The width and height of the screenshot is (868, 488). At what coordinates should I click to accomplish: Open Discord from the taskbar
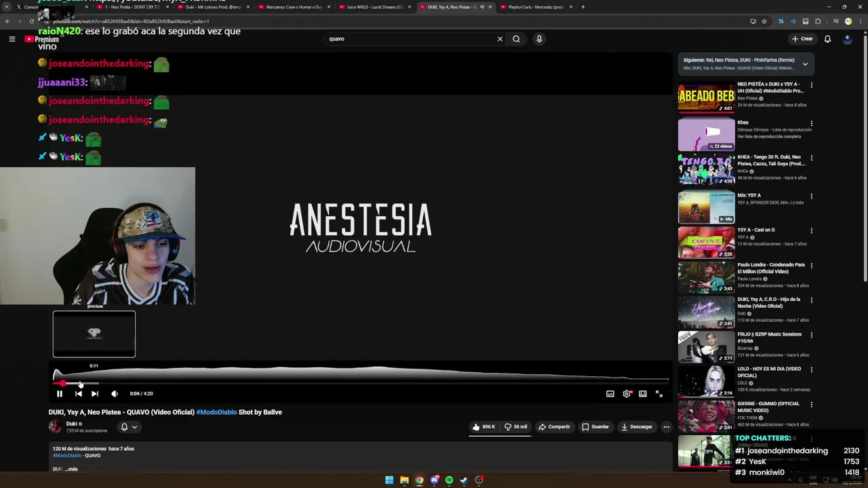(434, 480)
